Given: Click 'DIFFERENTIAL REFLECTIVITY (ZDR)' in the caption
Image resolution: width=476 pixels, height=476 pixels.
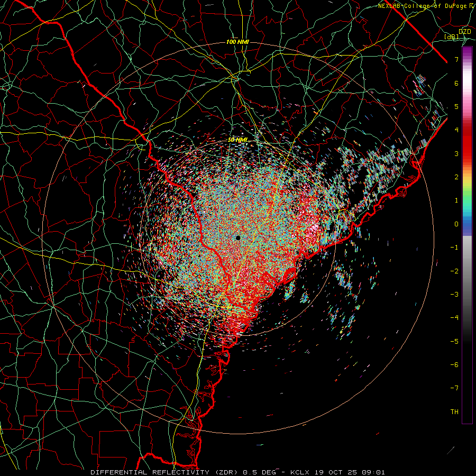Looking at the screenshot, I should point(165,472).
